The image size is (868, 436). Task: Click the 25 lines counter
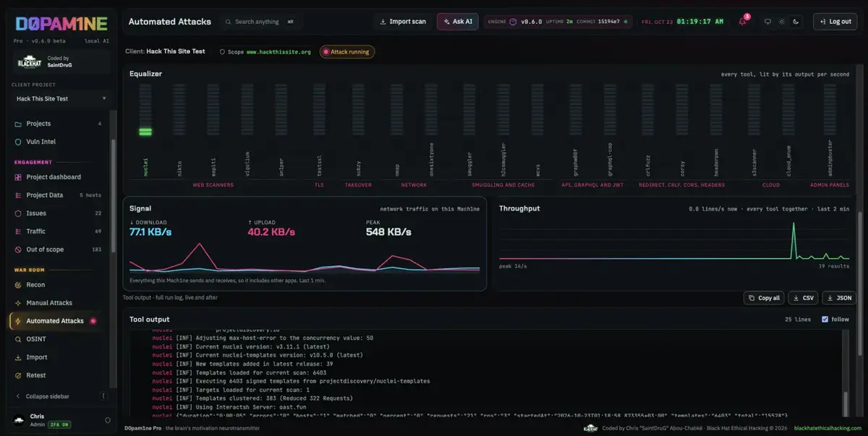pyautogui.click(x=798, y=319)
